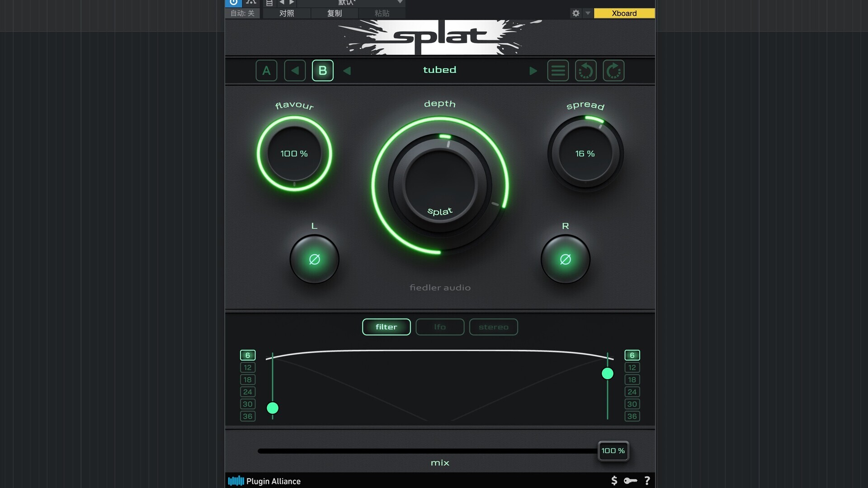Open the help question mark icon
This screenshot has width=868, height=488.
tap(647, 481)
